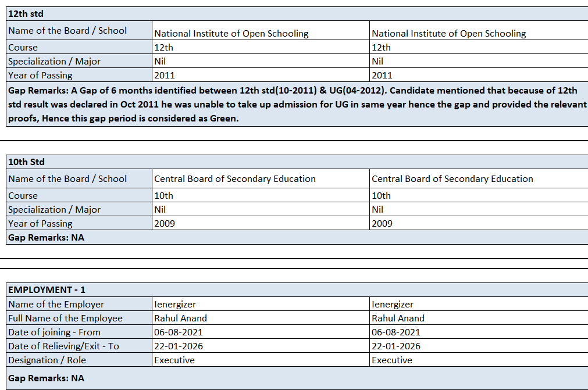The width and height of the screenshot is (588, 390).
Task: Select the left 'Central Board of Secondary Education' cell
Action: tap(235, 179)
